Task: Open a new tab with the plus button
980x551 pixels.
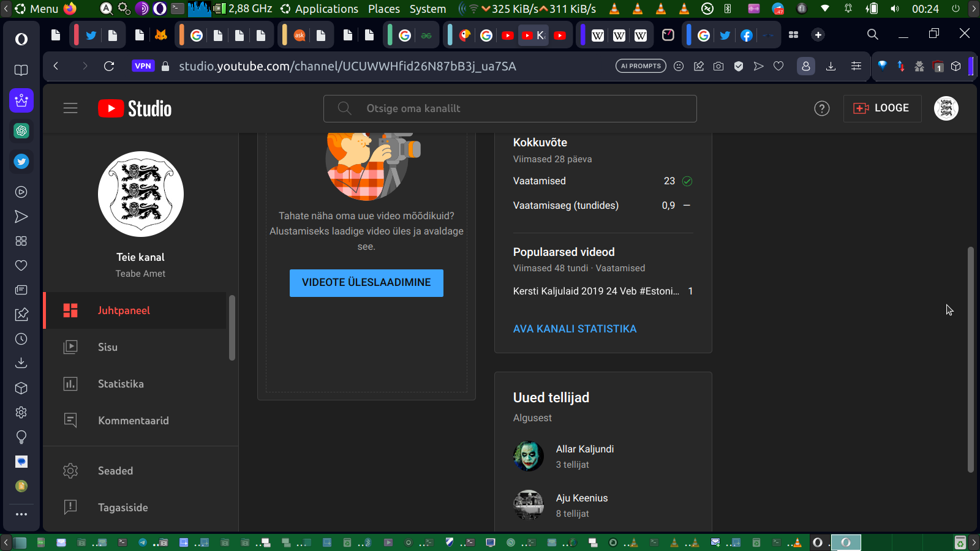Action: pyautogui.click(x=818, y=35)
